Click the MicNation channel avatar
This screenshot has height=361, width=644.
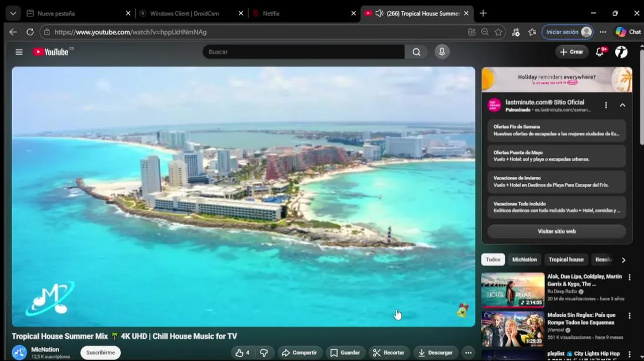[20, 352]
